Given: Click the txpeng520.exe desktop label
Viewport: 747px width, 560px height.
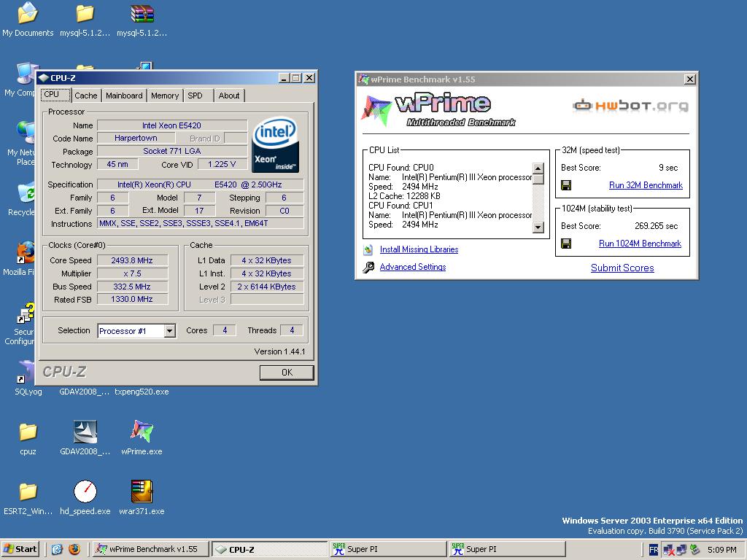Looking at the screenshot, I should coord(142,392).
